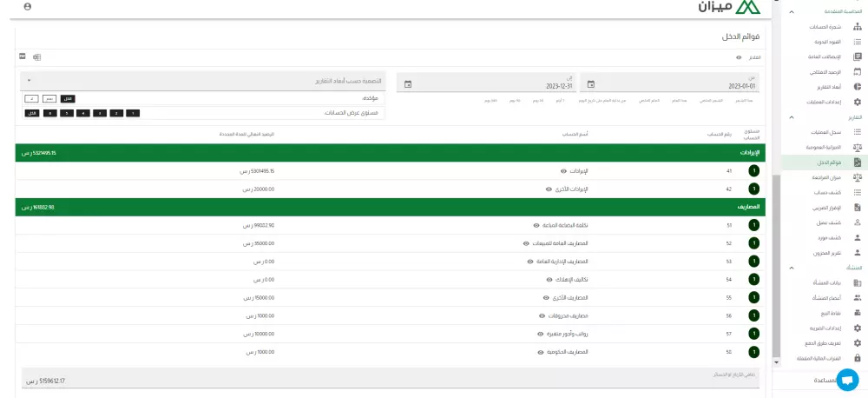View details eye icon for رواتب وأجور متغيره

point(540,335)
